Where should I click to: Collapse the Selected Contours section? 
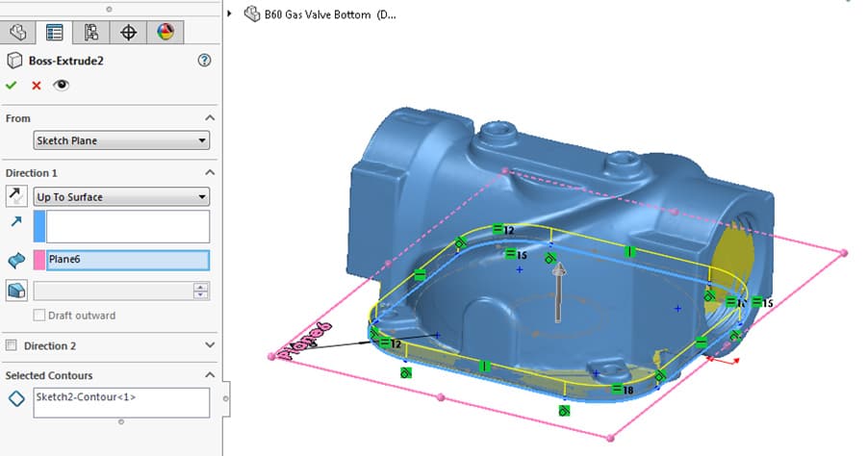pyautogui.click(x=210, y=374)
